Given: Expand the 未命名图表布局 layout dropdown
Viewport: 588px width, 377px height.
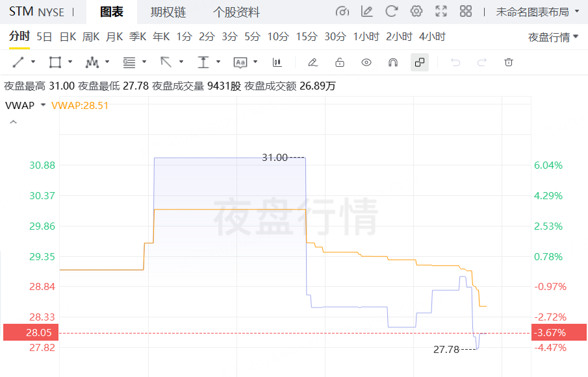Looking at the screenshot, I should (x=537, y=12).
